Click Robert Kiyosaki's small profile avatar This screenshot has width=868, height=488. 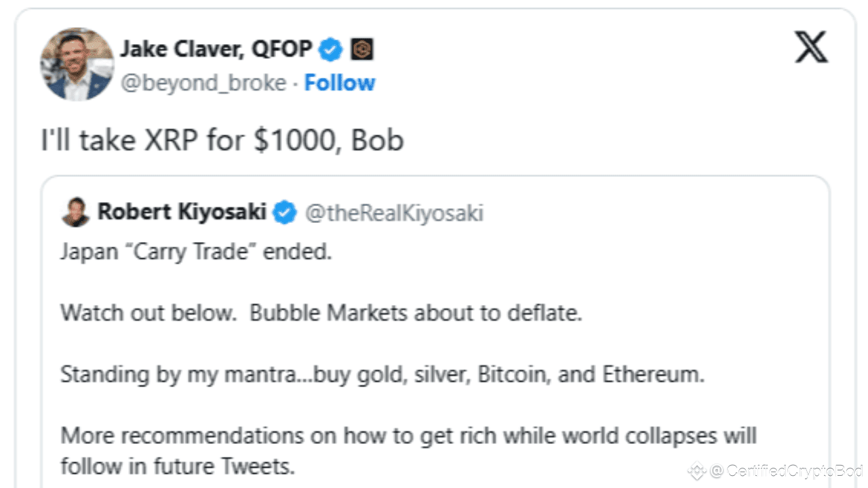tap(75, 211)
